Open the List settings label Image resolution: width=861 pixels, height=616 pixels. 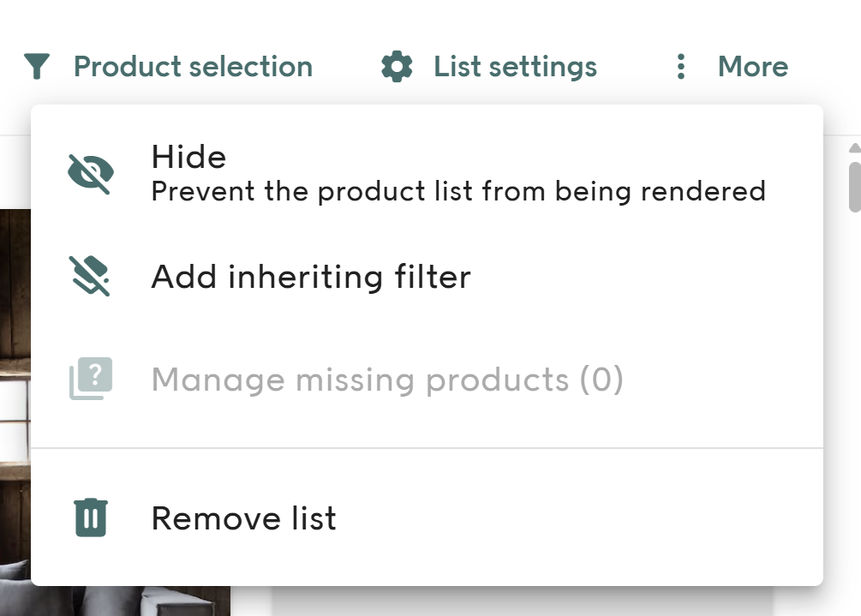[x=515, y=66]
